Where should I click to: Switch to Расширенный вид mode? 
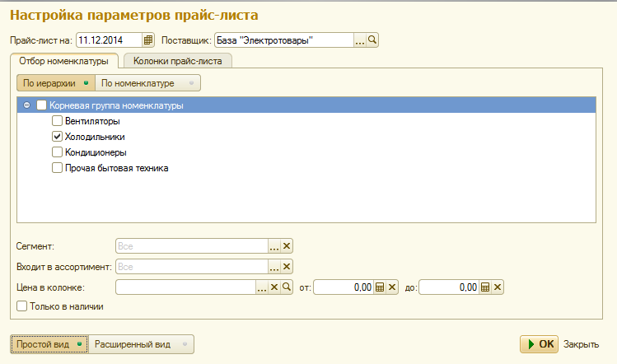click(x=140, y=344)
